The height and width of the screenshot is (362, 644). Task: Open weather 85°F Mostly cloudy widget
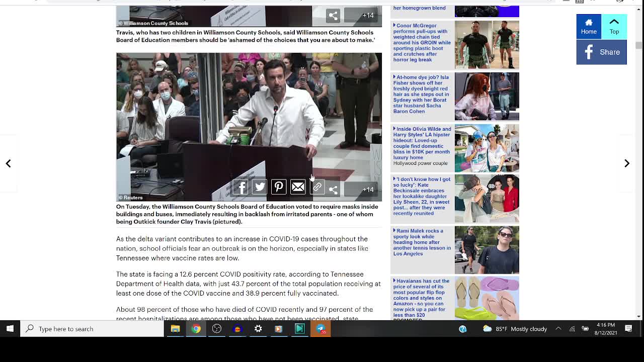coord(515,329)
